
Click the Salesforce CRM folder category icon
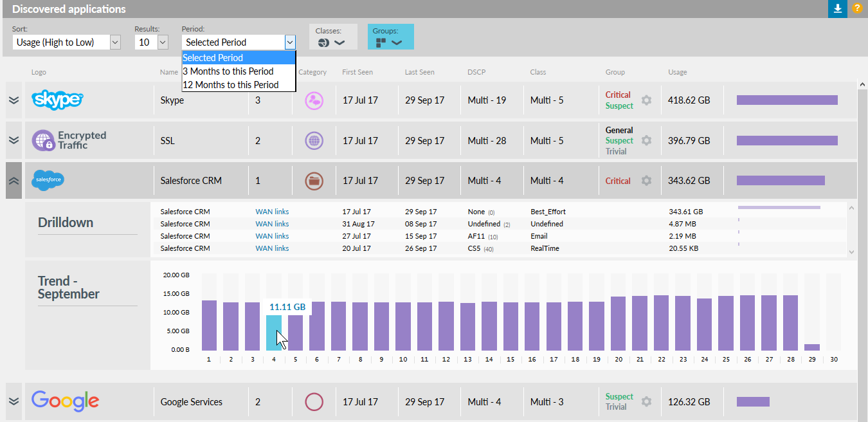[314, 181]
